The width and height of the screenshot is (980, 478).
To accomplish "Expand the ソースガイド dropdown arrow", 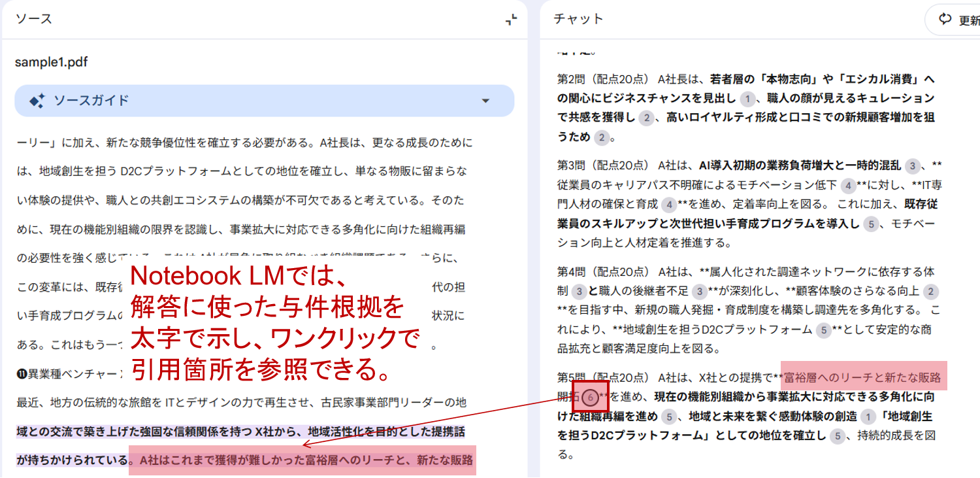I will (x=485, y=101).
